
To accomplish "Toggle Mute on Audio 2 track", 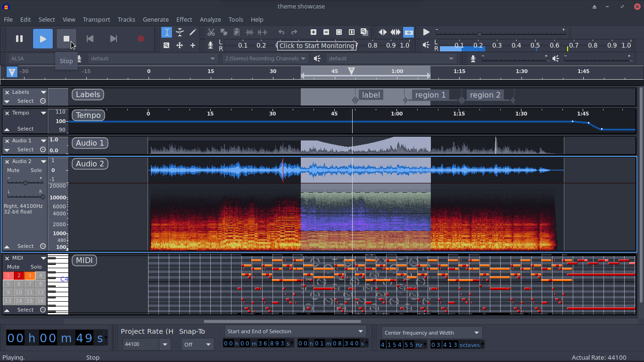I will (14, 170).
